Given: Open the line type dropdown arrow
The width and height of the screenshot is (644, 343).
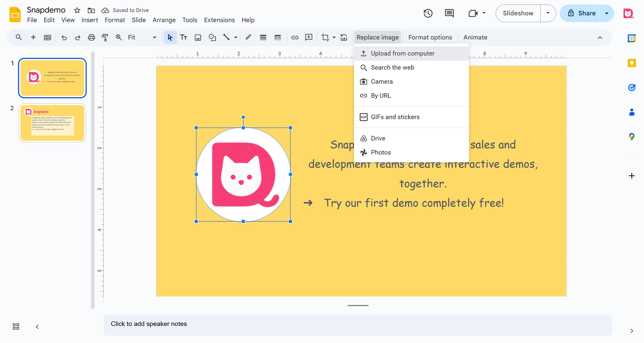Looking at the screenshot, I should click(236, 37).
